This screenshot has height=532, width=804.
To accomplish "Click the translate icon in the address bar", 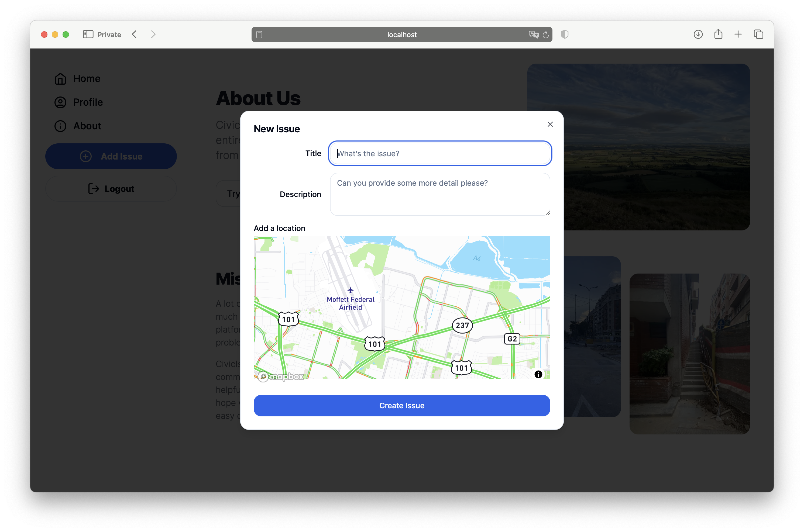I will pyautogui.click(x=534, y=34).
